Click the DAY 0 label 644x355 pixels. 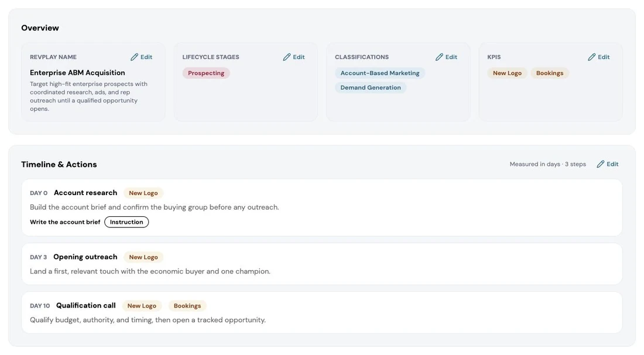coord(39,193)
